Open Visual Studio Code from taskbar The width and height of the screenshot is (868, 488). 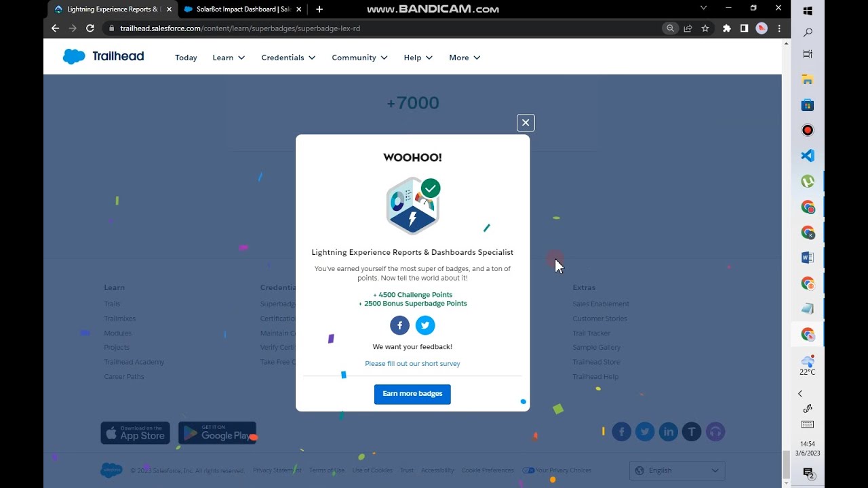click(x=808, y=156)
